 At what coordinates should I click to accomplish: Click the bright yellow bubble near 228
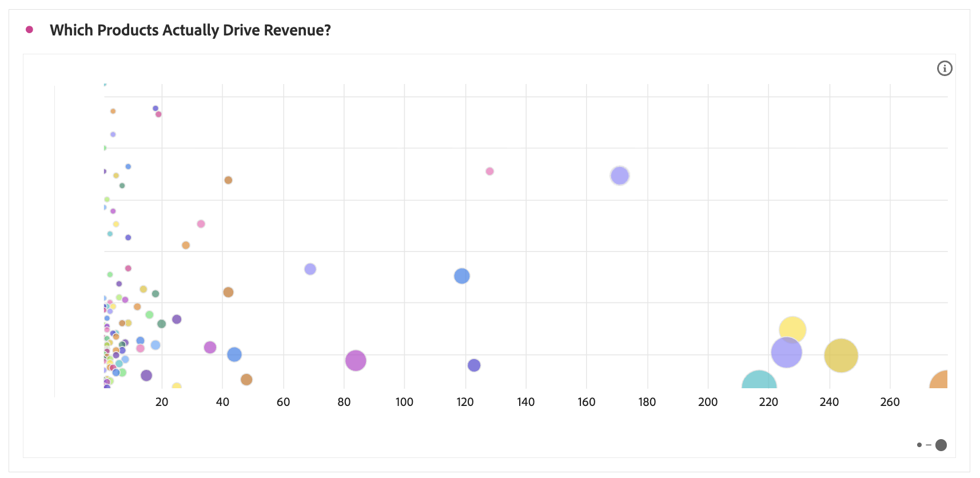[792, 330]
